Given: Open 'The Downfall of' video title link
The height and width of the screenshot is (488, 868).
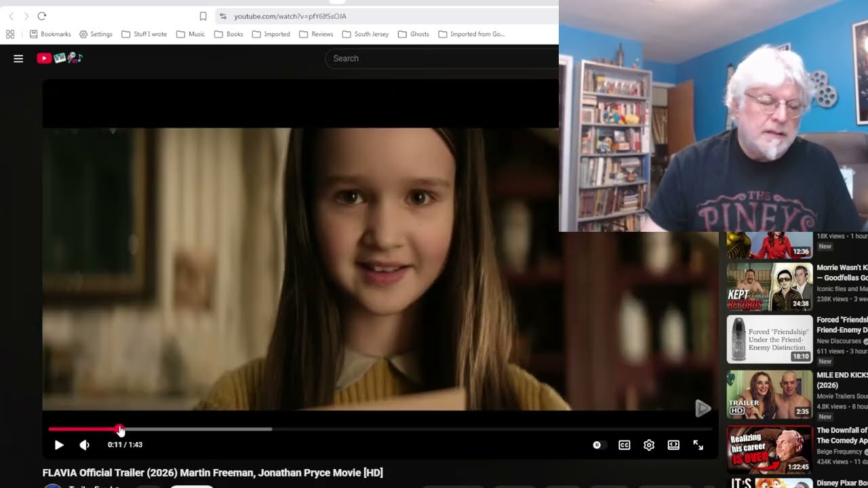Looking at the screenshot, I should point(842,435).
